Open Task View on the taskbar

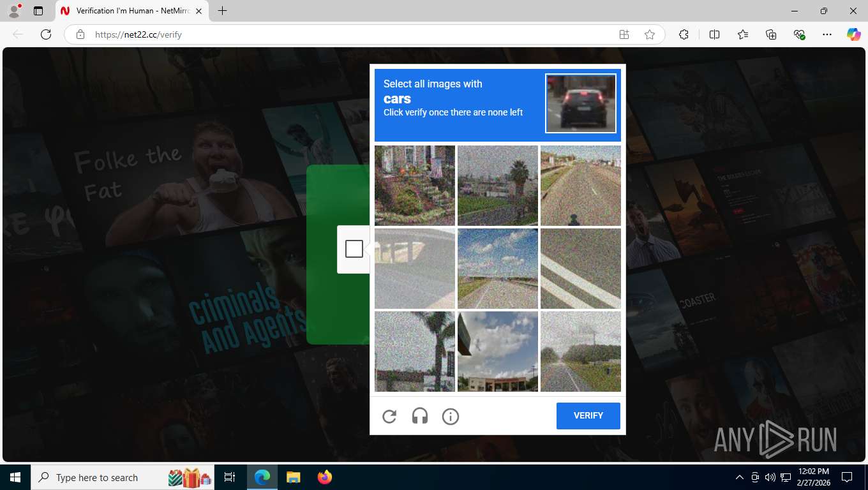pos(230,477)
